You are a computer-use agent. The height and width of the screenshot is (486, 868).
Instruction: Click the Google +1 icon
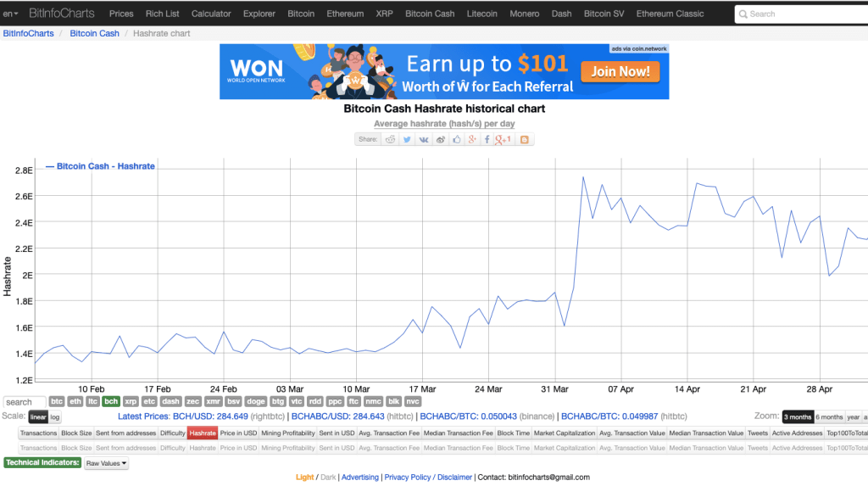[x=504, y=139]
